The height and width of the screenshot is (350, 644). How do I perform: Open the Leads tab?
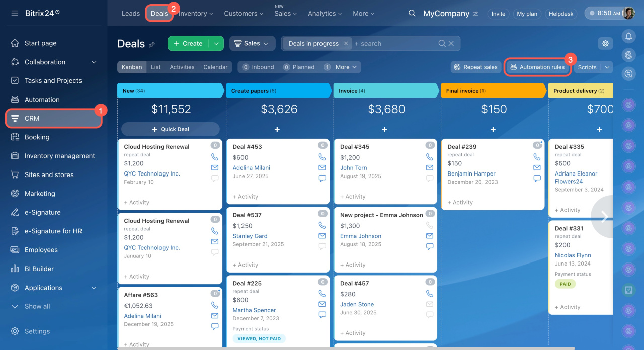click(131, 14)
